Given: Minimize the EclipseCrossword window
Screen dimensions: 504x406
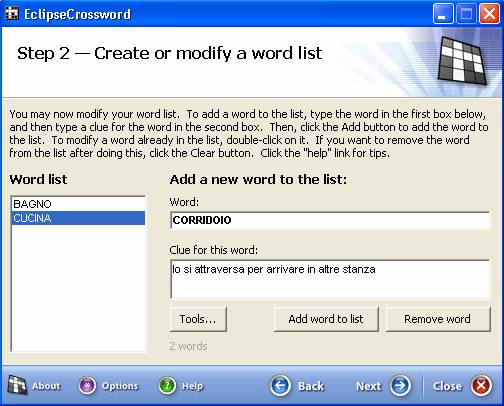Looking at the screenshot, I should coord(443,14).
